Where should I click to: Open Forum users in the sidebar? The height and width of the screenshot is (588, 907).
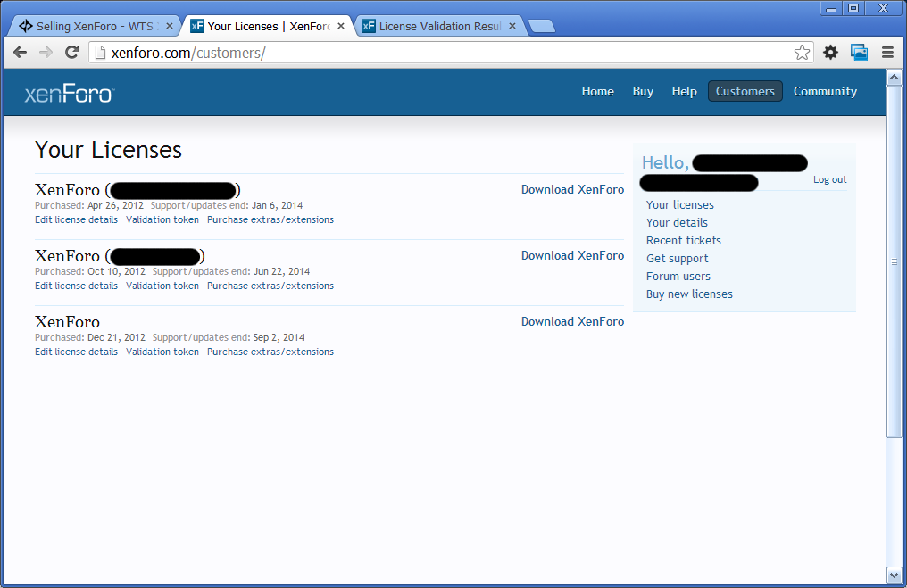pos(678,277)
